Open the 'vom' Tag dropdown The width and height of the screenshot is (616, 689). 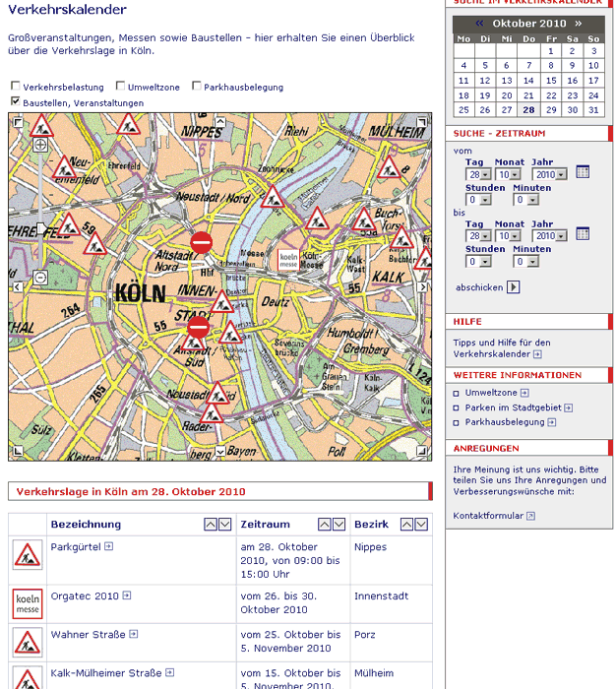pos(478,174)
